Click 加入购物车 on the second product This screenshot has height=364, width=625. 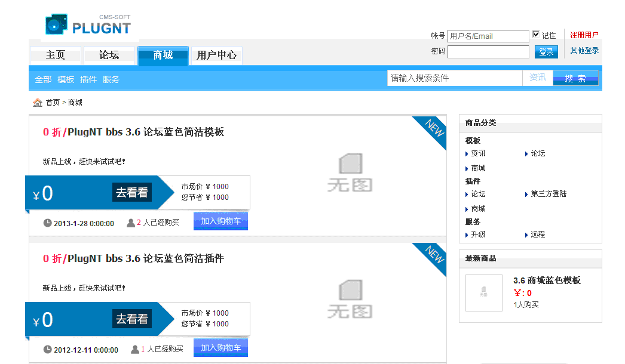(220, 347)
